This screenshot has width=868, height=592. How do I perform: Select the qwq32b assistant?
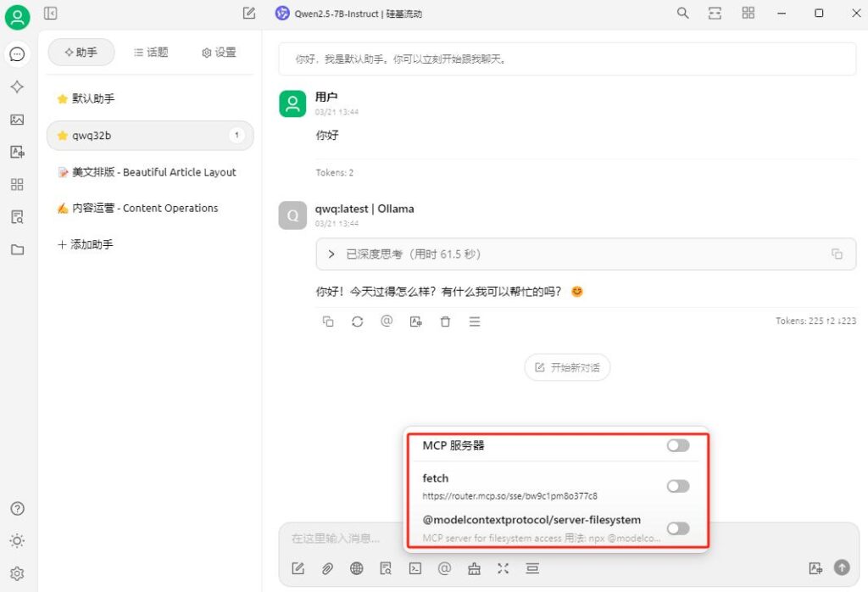(x=150, y=136)
